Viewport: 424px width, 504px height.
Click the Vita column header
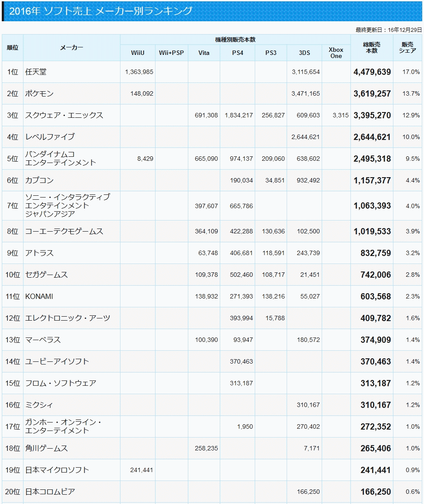pyautogui.click(x=204, y=53)
